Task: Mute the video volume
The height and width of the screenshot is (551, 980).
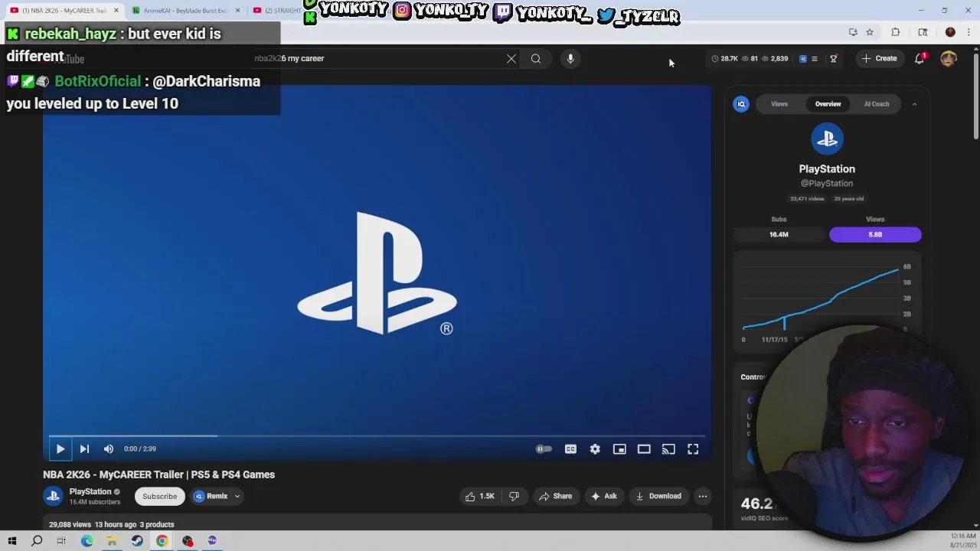Action: 109,449
